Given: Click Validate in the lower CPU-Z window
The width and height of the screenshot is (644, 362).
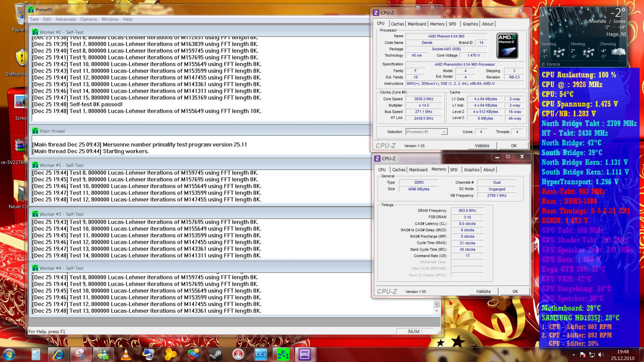Looking at the screenshot, I should [x=483, y=292].
